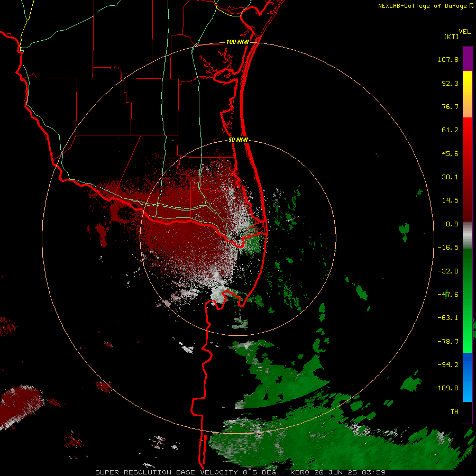Click the 50 NMI range ring label
The height and width of the screenshot is (476, 476).
(238, 140)
